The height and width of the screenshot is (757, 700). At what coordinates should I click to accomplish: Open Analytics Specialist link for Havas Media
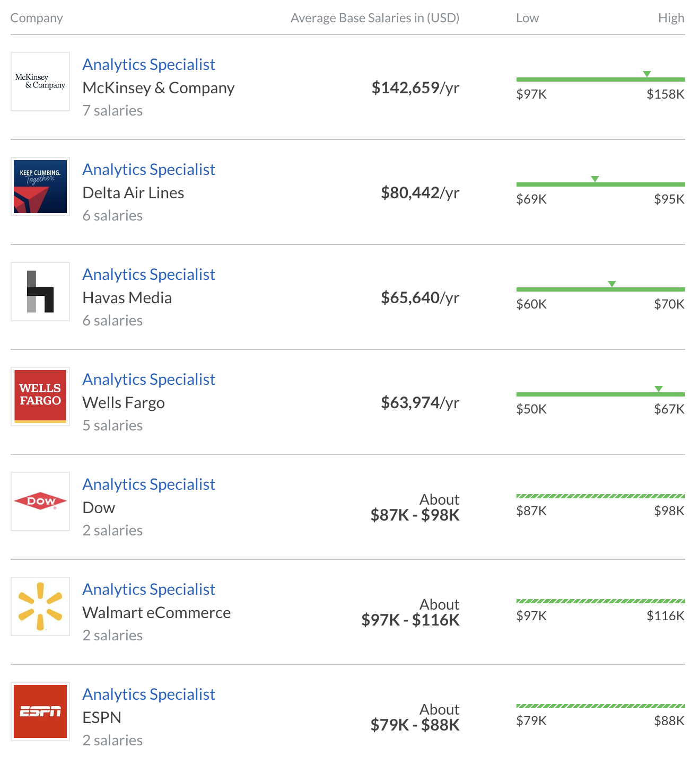(x=149, y=275)
